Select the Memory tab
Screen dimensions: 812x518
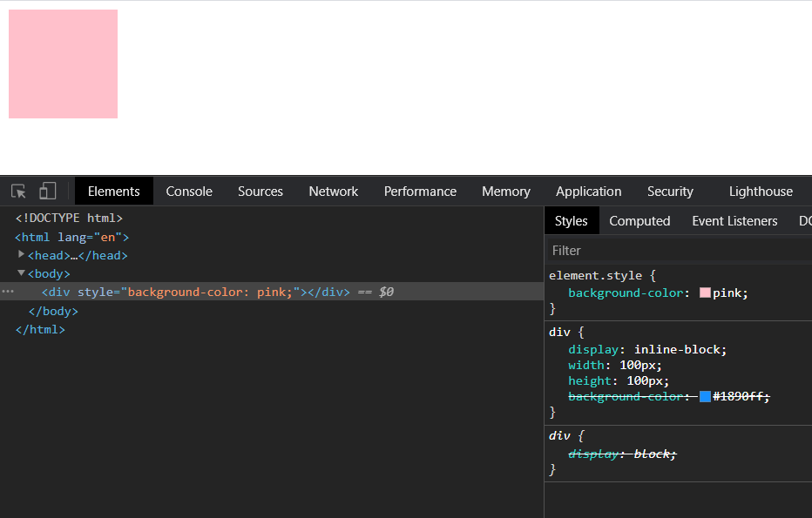(505, 192)
